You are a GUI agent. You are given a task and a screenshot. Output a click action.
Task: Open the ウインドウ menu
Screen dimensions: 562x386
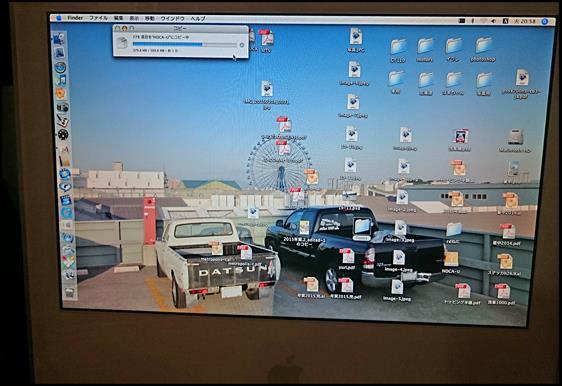tap(172, 18)
